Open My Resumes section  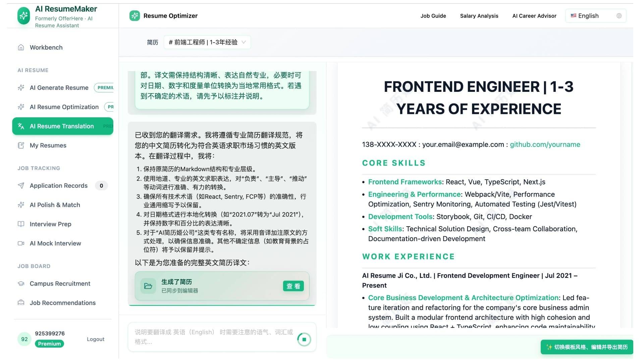click(48, 145)
